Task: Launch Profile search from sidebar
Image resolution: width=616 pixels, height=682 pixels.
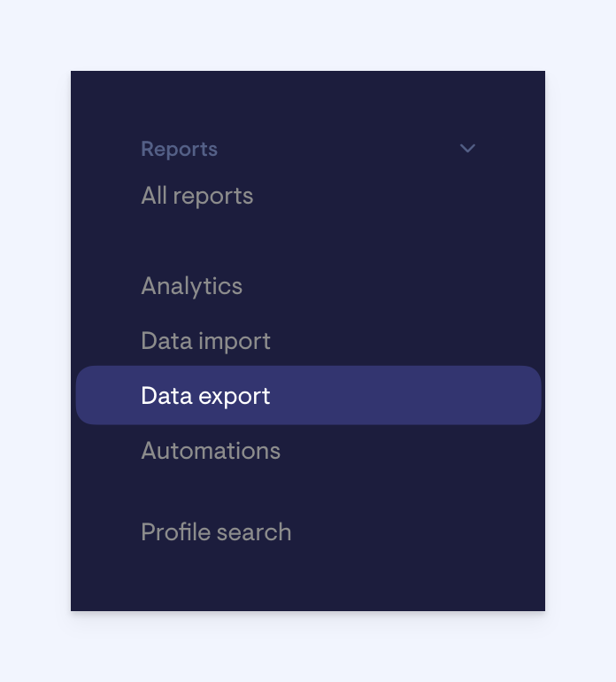Action: (x=216, y=532)
